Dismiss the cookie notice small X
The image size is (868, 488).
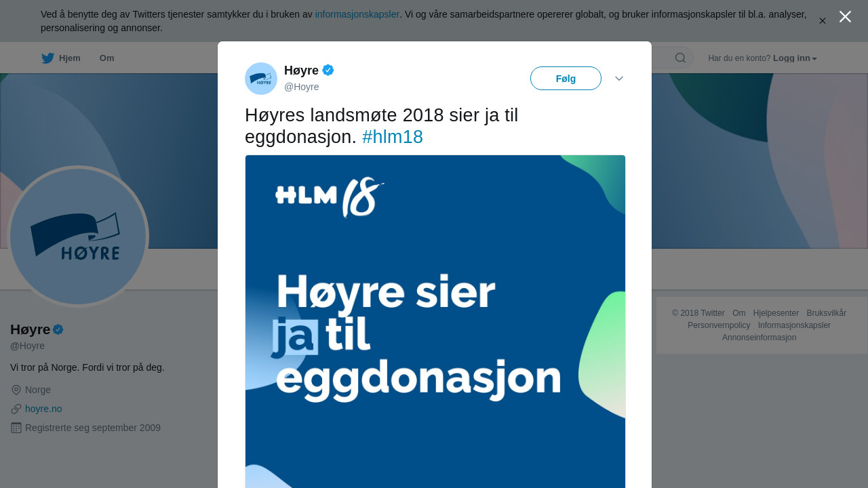point(823,21)
